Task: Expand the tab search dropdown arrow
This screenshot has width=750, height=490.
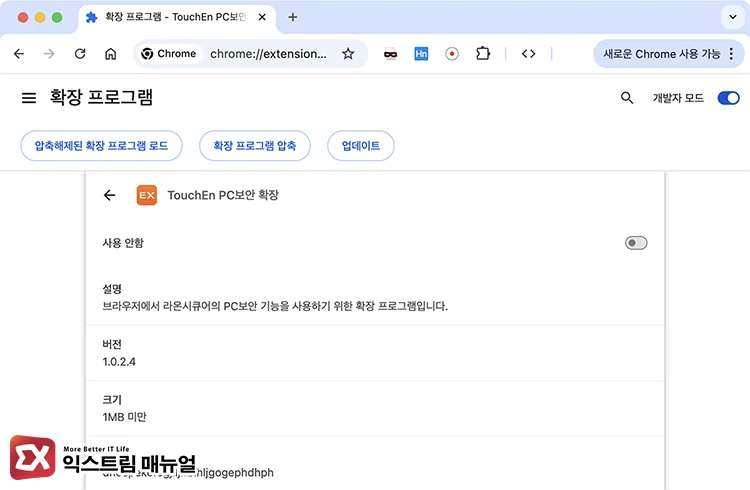Action: pos(733,17)
